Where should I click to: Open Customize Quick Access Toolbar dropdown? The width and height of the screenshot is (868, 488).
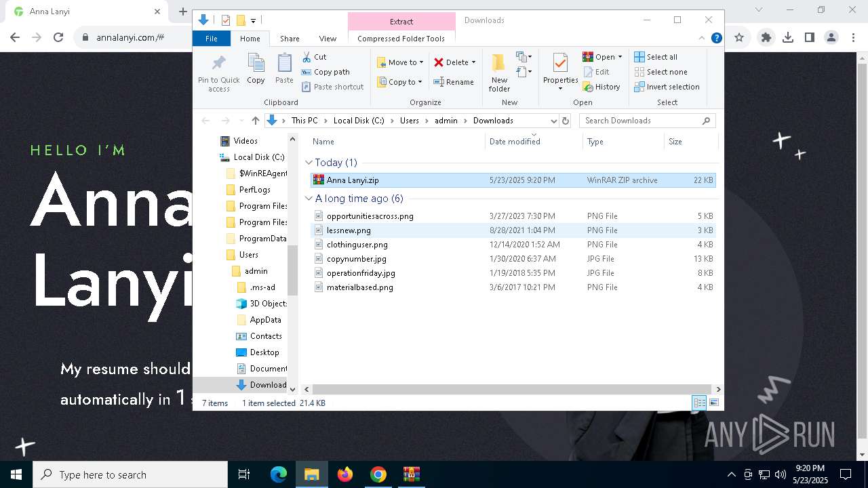pyautogui.click(x=253, y=20)
